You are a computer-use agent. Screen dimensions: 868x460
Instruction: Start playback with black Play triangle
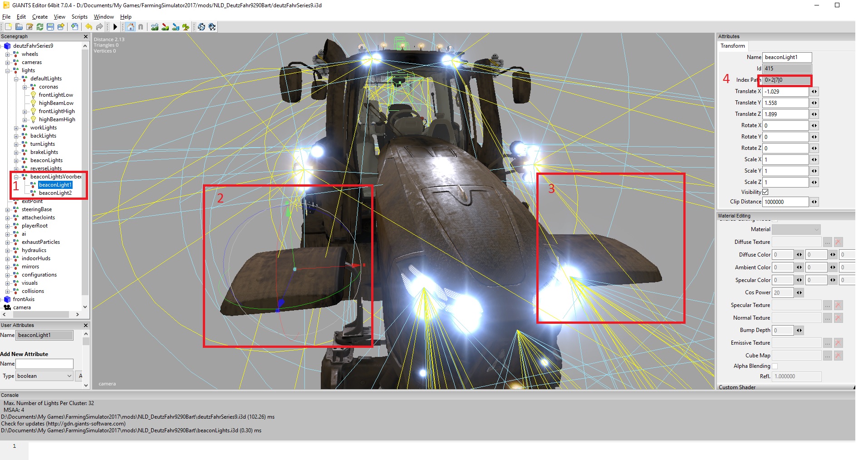[115, 27]
